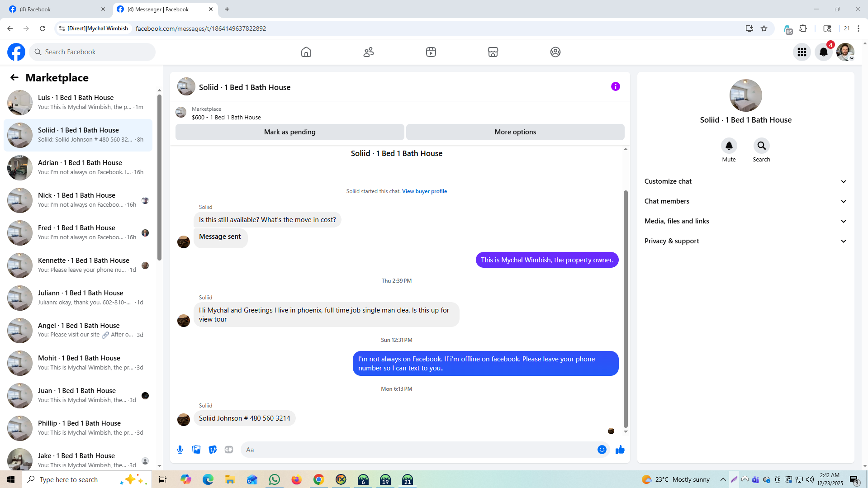Go back using the Marketplace back arrow
868x488 pixels.
[x=14, y=77]
